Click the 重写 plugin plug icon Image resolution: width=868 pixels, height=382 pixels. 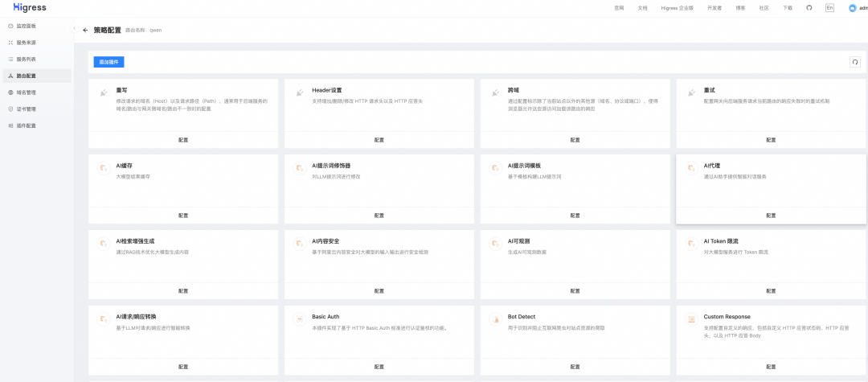click(103, 93)
